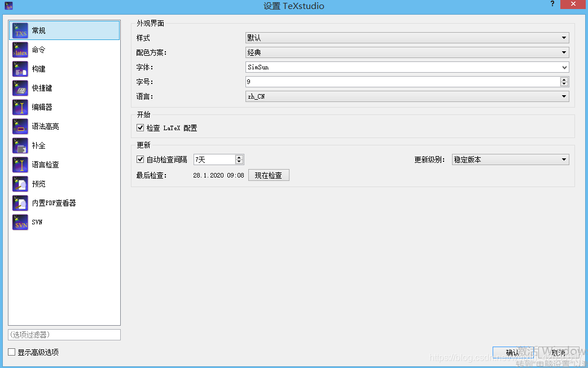Open the 样式 dropdown showing 默认
The width and height of the screenshot is (588, 368).
coord(407,38)
